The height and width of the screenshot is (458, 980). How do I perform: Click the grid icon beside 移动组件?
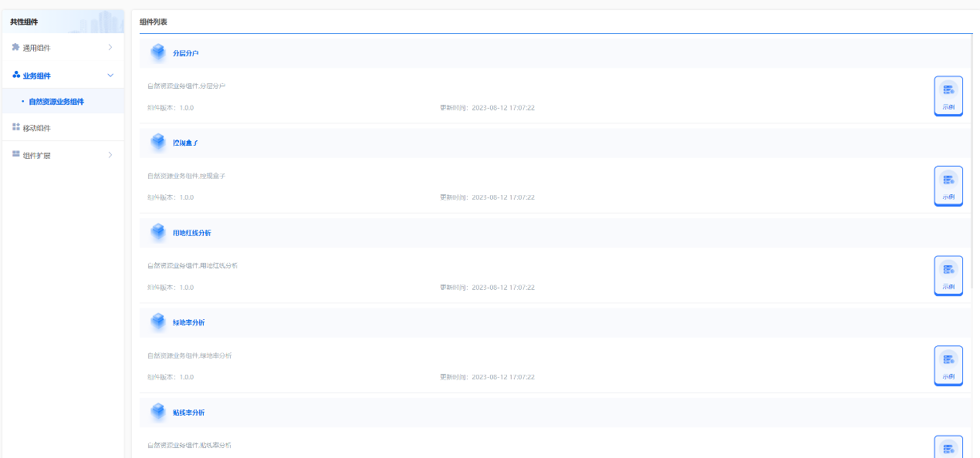pyautogui.click(x=15, y=127)
